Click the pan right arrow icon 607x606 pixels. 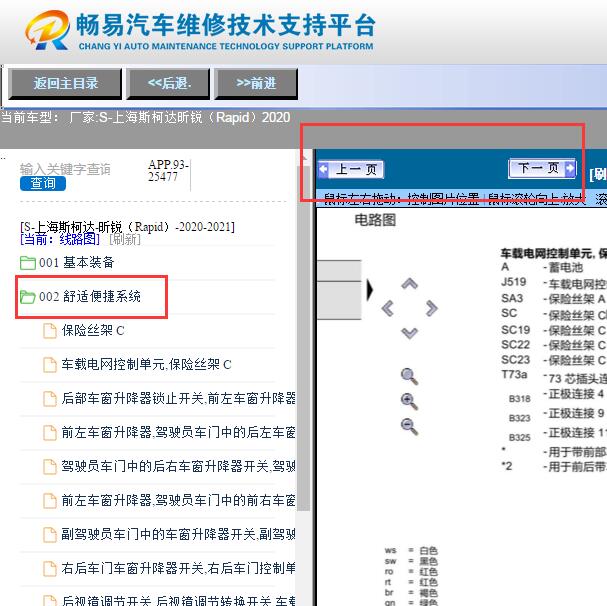tap(431, 309)
